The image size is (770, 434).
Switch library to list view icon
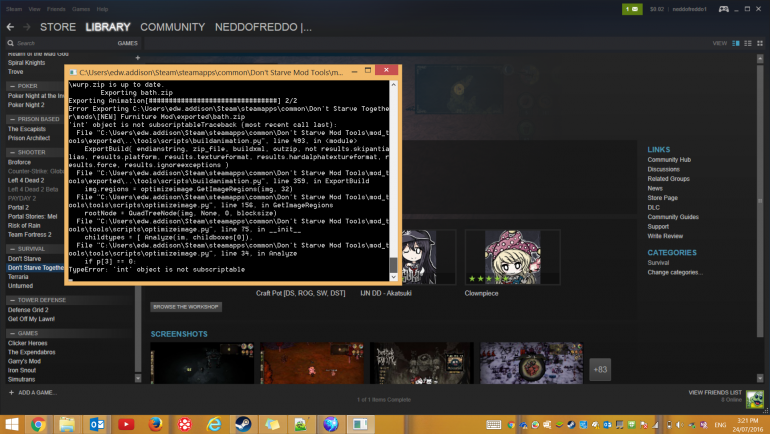[748, 43]
